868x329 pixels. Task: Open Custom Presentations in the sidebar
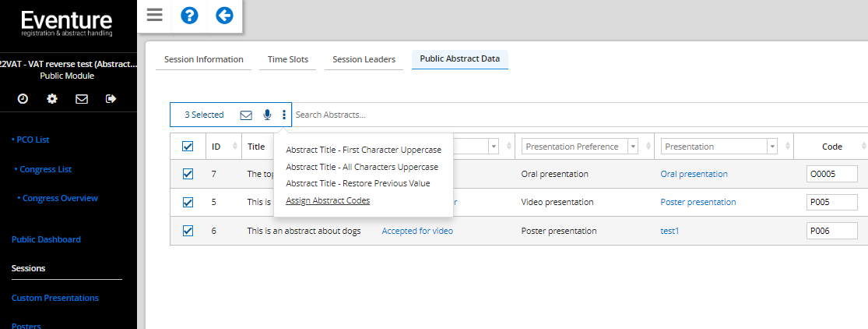click(54, 298)
